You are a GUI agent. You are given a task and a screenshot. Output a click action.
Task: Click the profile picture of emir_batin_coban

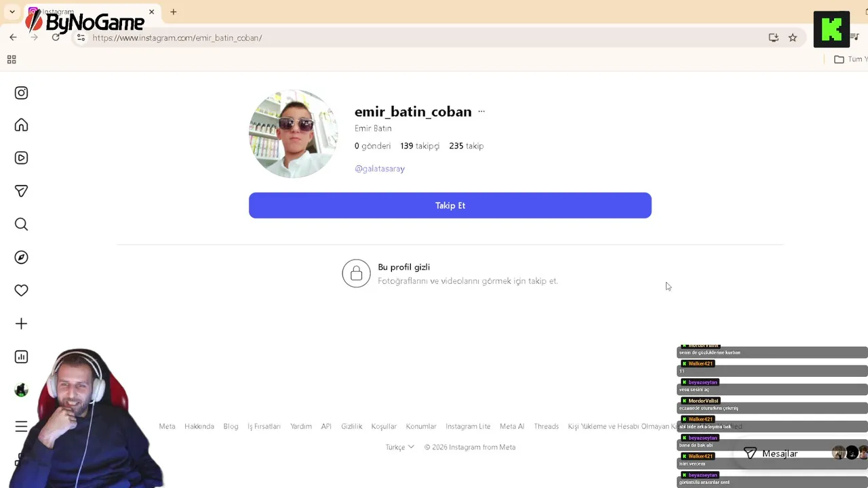tap(293, 134)
